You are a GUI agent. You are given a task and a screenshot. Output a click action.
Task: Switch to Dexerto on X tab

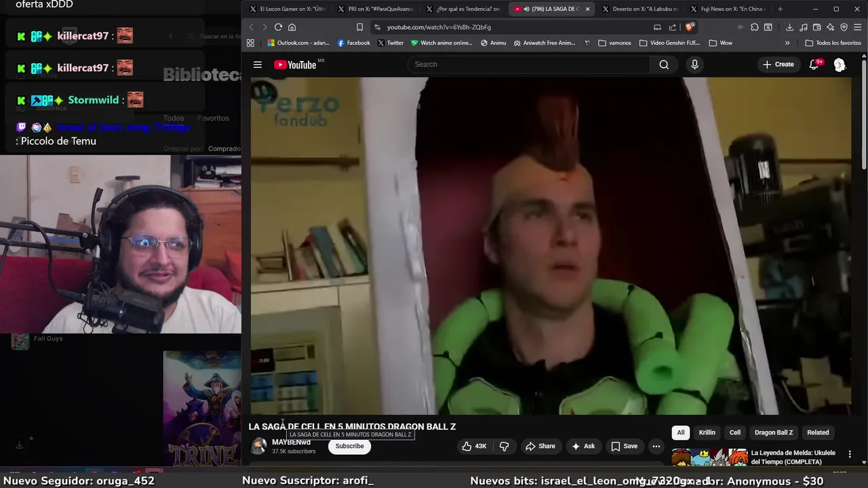[639, 9]
